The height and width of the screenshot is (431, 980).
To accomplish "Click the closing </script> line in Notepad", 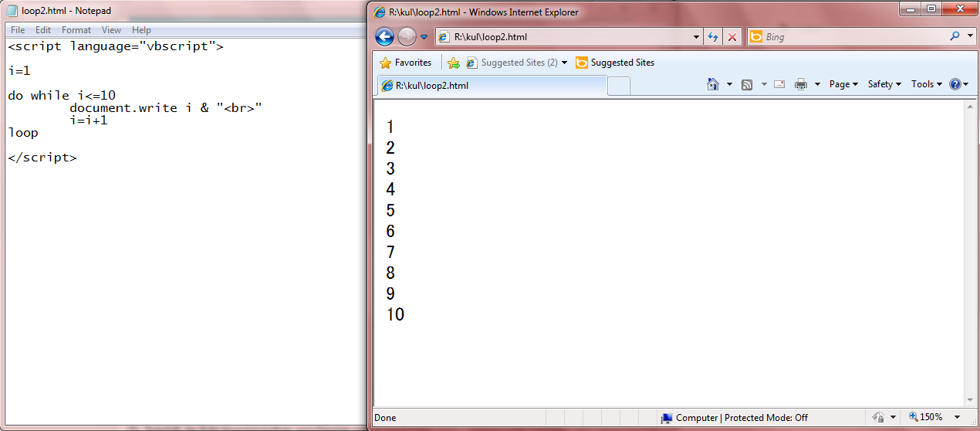I will pos(42,158).
